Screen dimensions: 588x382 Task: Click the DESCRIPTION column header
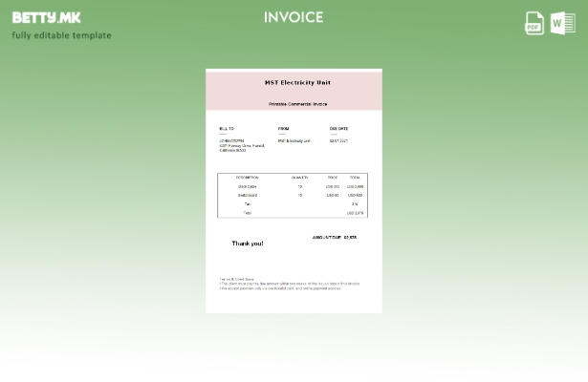(x=247, y=178)
